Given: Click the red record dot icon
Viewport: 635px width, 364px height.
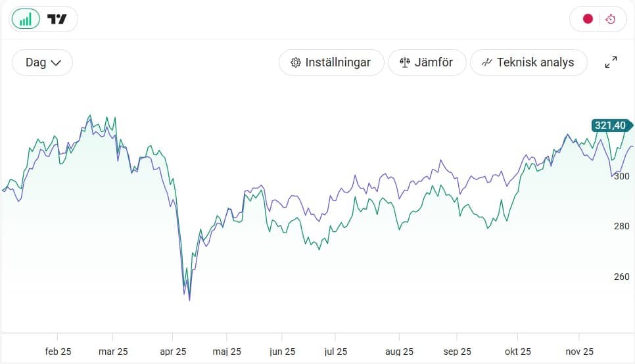Looking at the screenshot, I should [588, 19].
